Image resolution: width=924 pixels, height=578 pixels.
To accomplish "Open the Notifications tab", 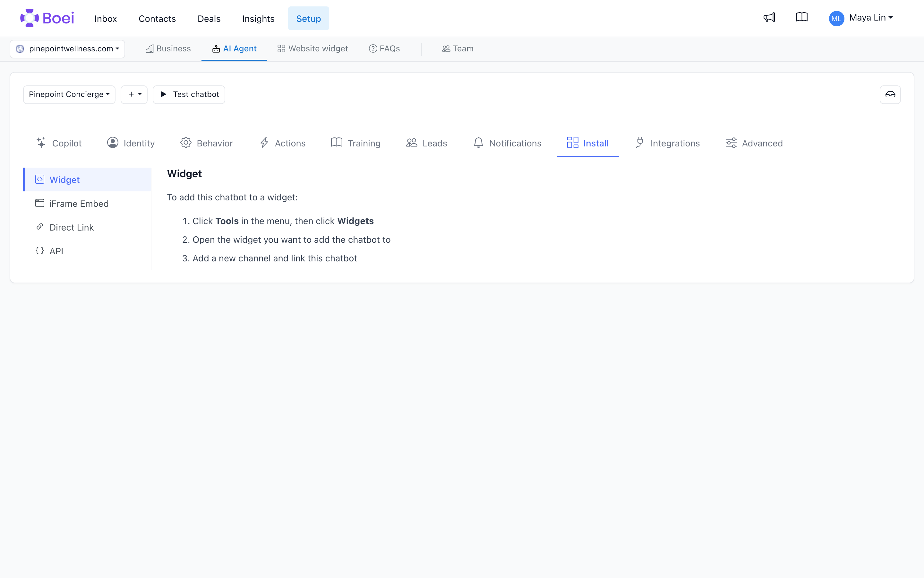I will click(x=508, y=143).
